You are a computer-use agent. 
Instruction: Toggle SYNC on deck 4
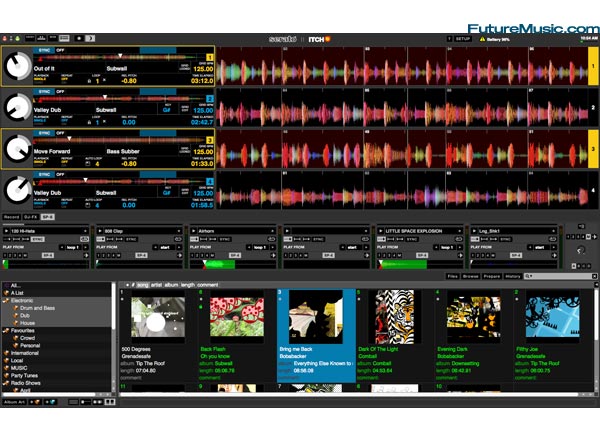44,174
